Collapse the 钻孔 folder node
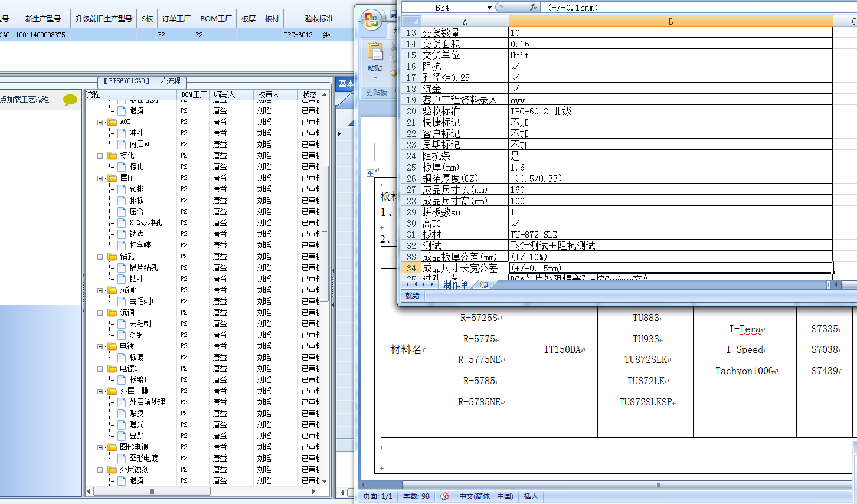This screenshot has width=857, height=504. [x=100, y=257]
